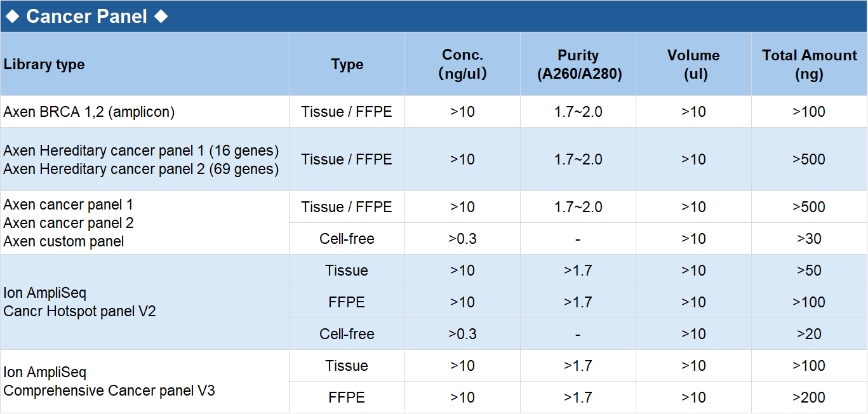868x414 pixels.
Task: Click the >20 total amount cell
Action: coord(809,334)
